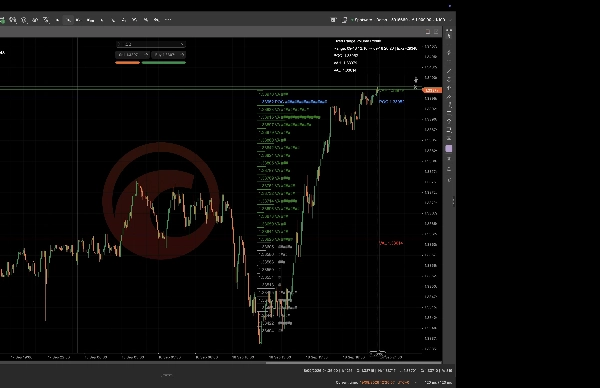This screenshot has width=600, height=388.
Task: Click the grip handle atop the right drawing toolbar
Action: [x=449, y=30]
